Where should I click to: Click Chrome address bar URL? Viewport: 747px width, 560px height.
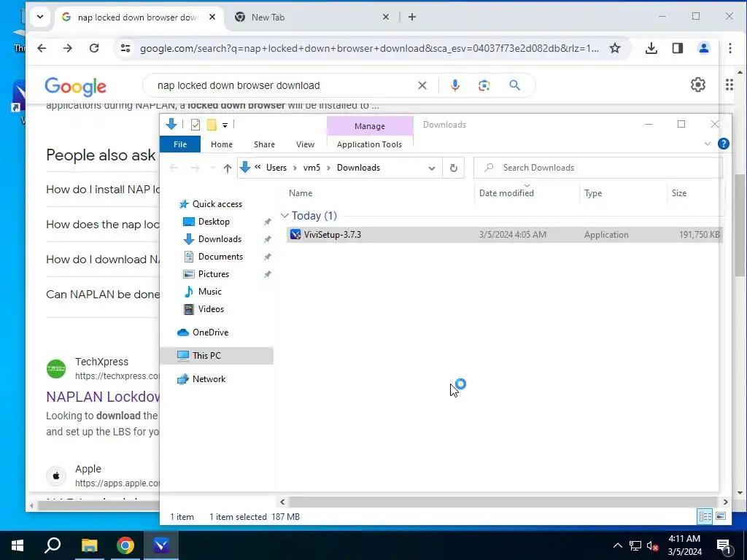pos(369,49)
